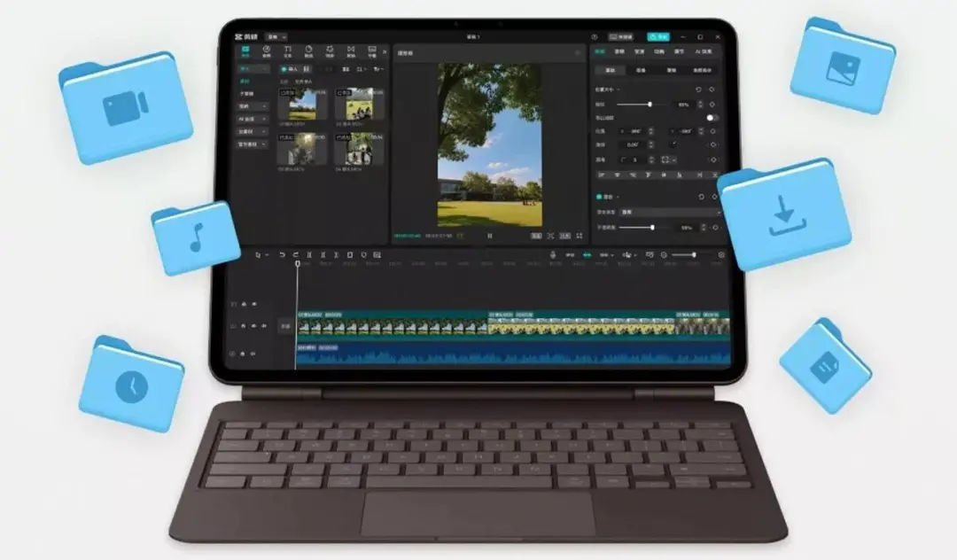
Task: Click the microphone record icon above the timeline
Action: point(553,255)
